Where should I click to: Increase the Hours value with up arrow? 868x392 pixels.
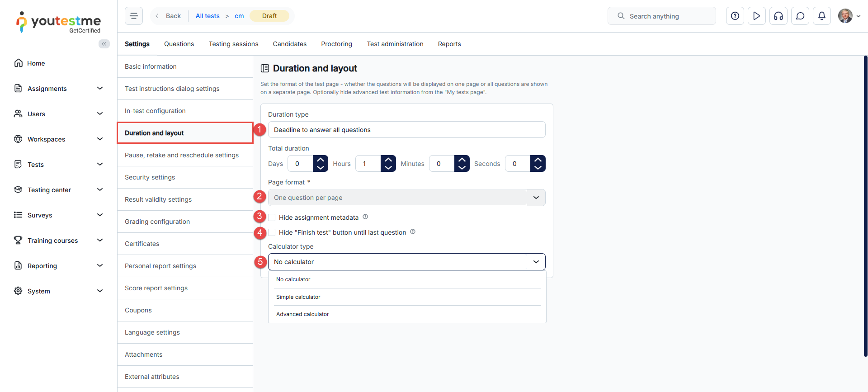[x=388, y=160]
